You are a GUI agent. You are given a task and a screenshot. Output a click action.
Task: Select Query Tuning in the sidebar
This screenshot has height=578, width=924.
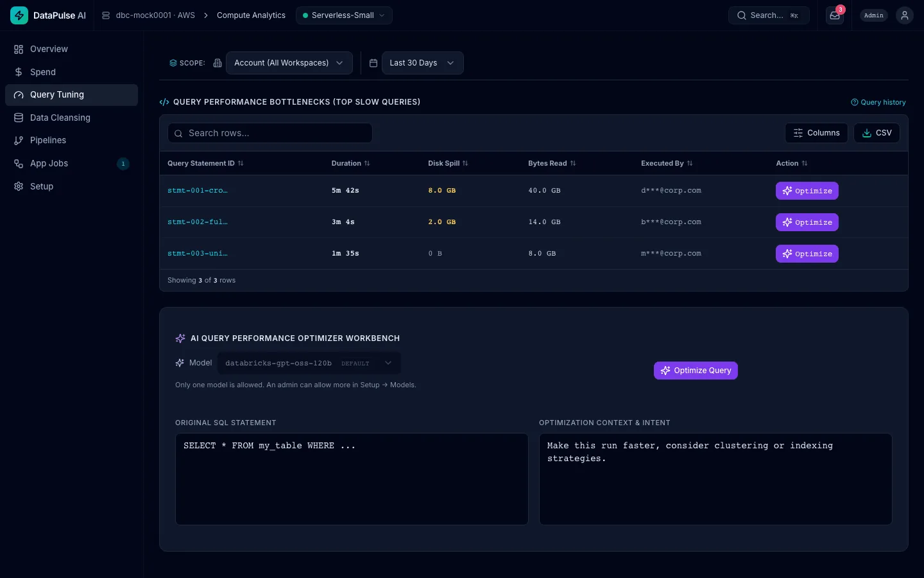point(72,94)
